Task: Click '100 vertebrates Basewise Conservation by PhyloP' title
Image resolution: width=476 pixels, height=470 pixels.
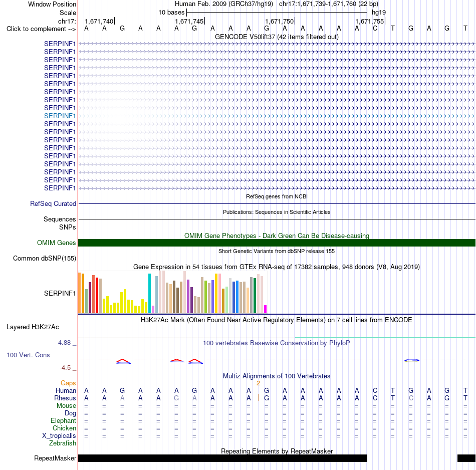Action: click(x=277, y=343)
